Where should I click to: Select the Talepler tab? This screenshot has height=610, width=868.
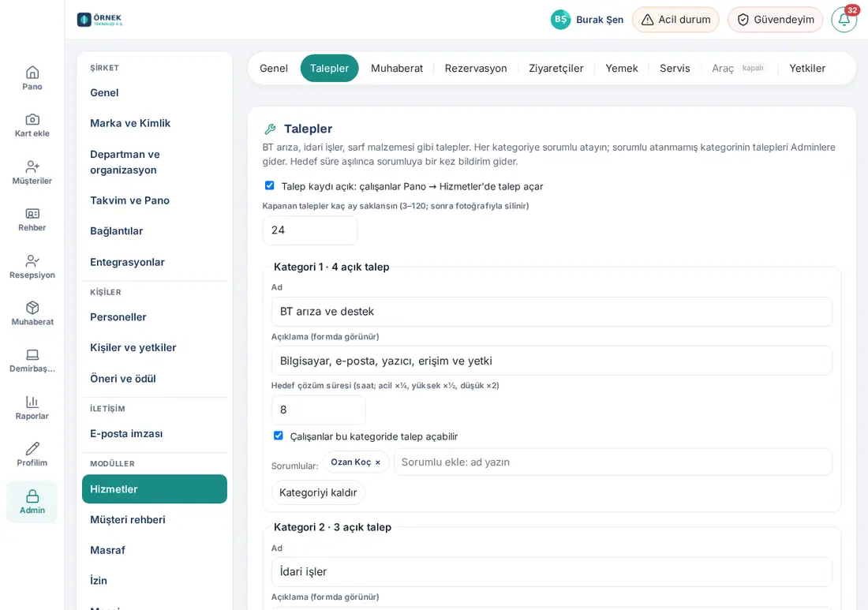click(x=329, y=68)
